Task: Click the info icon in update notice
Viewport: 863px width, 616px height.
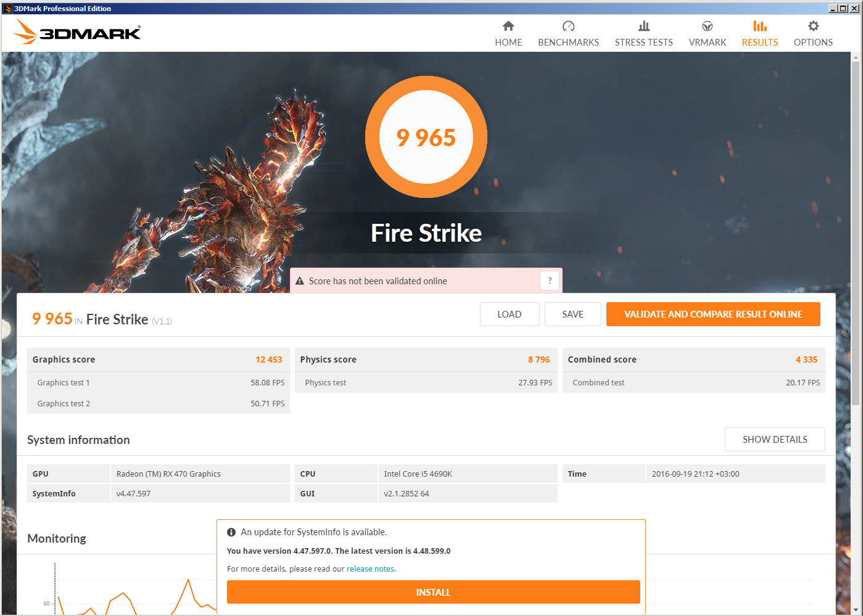Action: (231, 532)
